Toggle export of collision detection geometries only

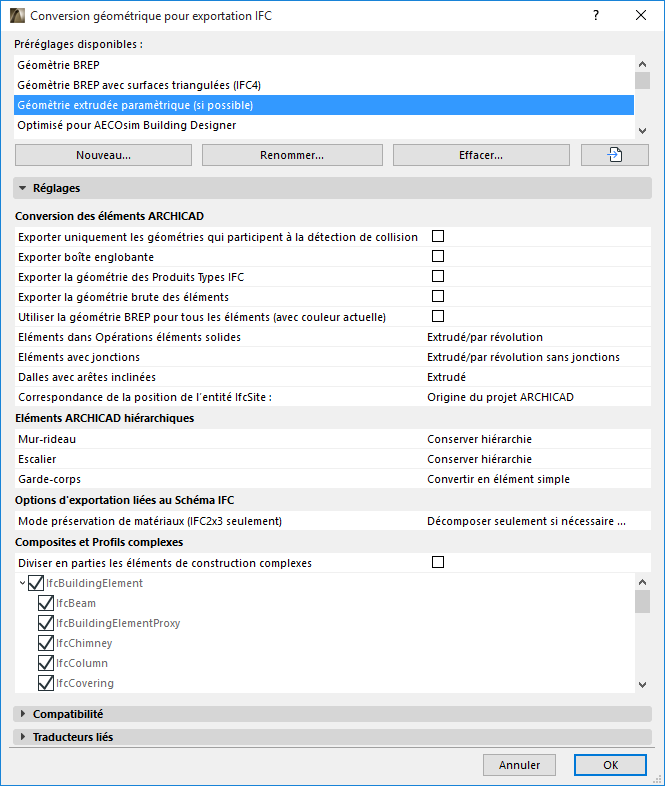coord(437,237)
